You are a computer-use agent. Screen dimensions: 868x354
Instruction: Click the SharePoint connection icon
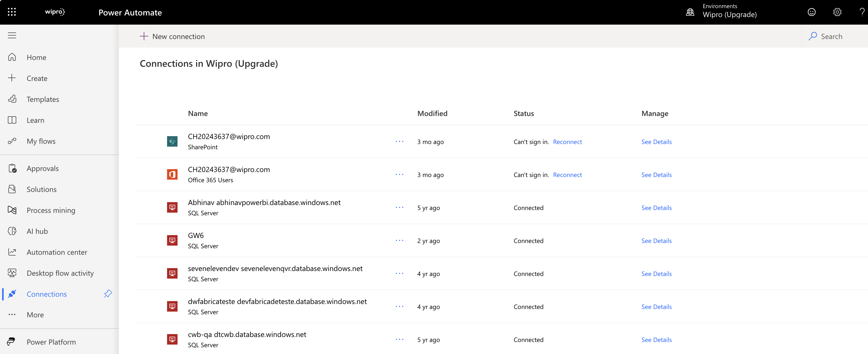click(172, 141)
